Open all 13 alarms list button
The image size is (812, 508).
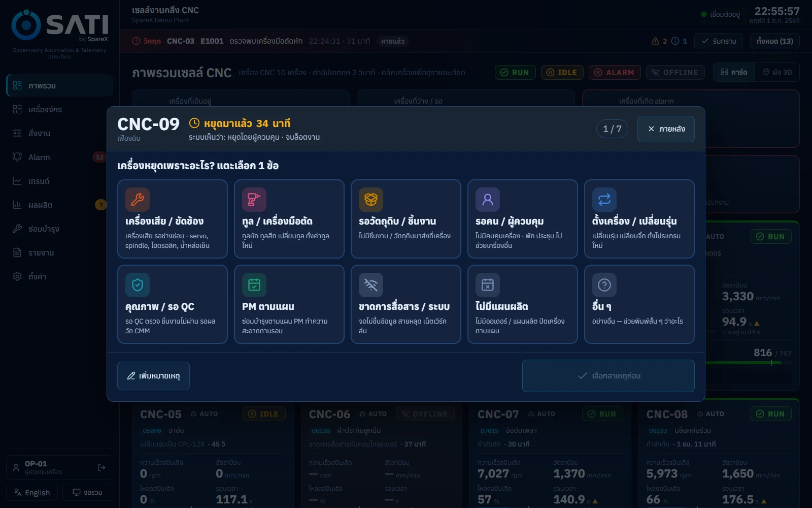click(775, 41)
